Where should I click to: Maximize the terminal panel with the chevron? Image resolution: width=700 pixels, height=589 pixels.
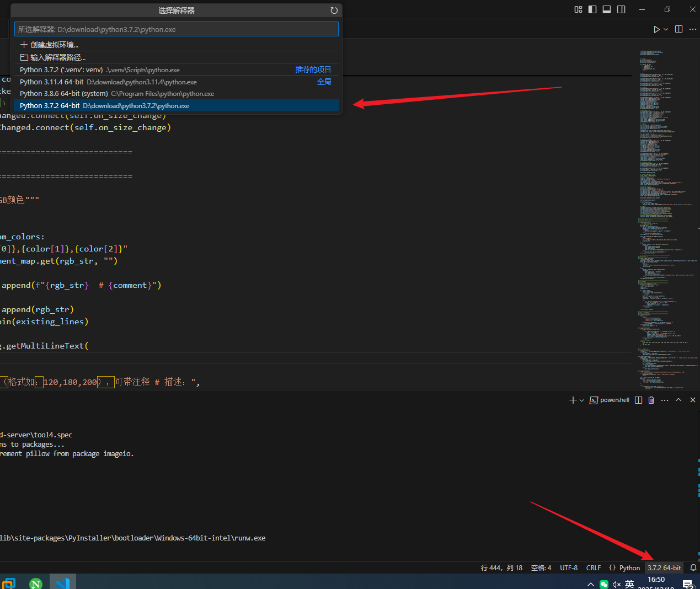pyautogui.click(x=678, y=400)
